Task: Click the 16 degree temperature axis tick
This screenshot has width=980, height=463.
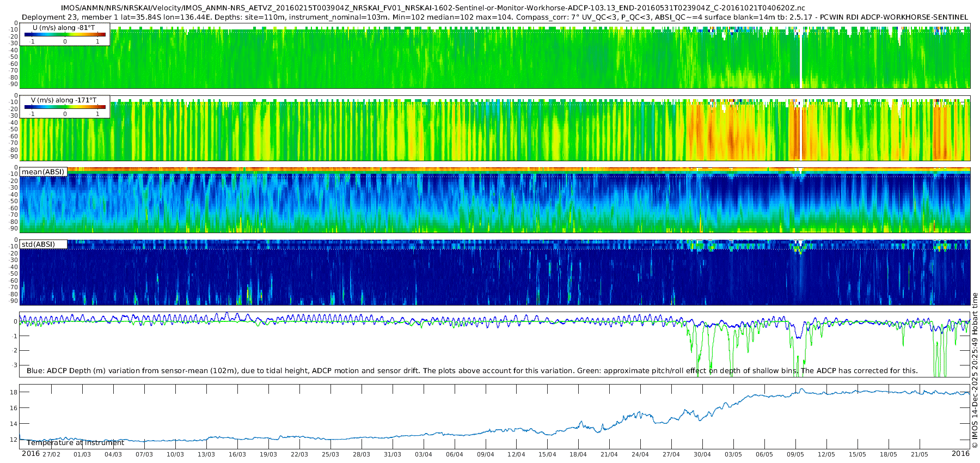Action: point(14,408)
